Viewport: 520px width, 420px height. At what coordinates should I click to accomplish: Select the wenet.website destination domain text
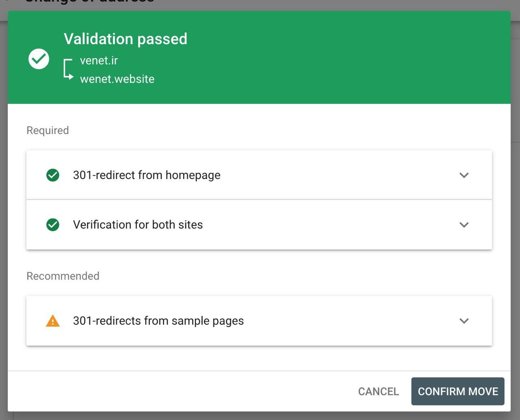[117, 79]
